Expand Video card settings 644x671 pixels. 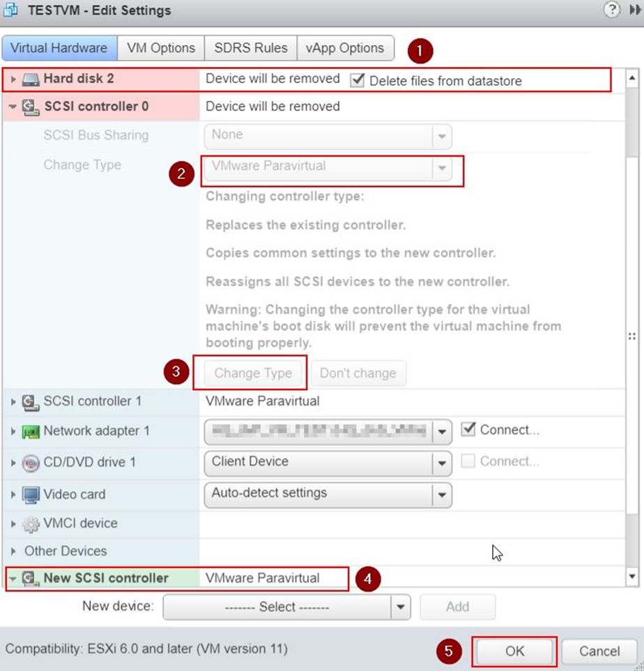pos(13,495)
